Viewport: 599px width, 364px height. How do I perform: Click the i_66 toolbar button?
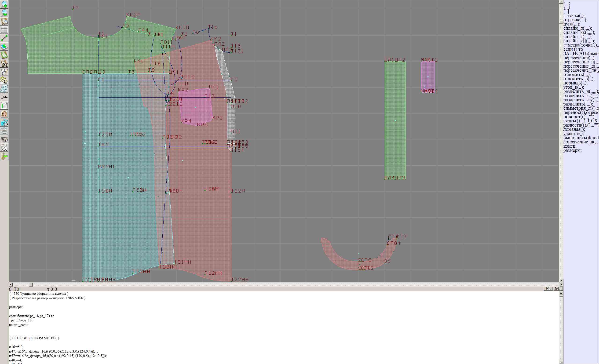coord(4,97)
